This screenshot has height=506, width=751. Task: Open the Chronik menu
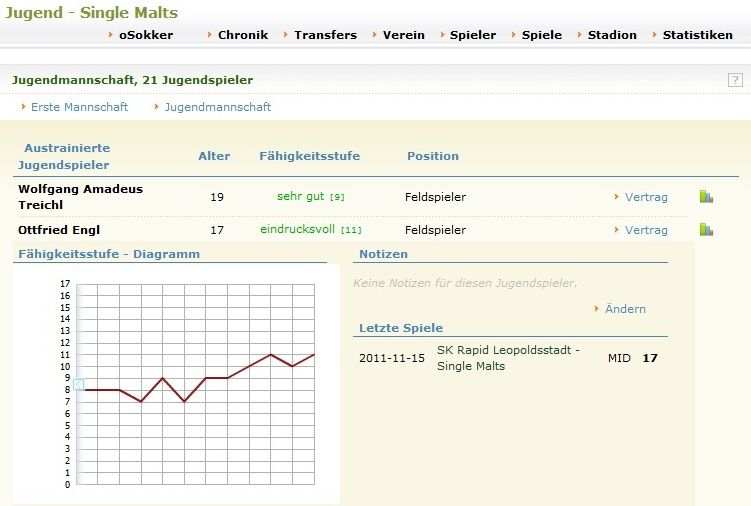242,35
